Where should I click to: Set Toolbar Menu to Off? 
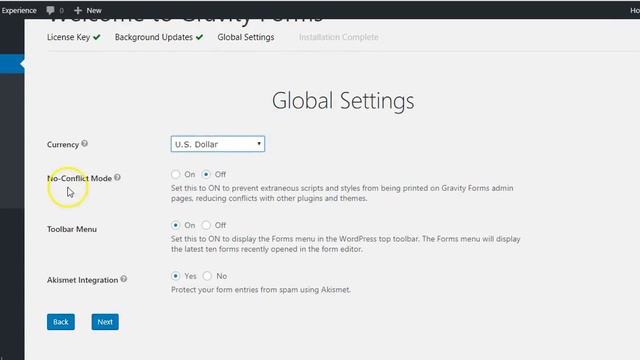tap(206, 225)
